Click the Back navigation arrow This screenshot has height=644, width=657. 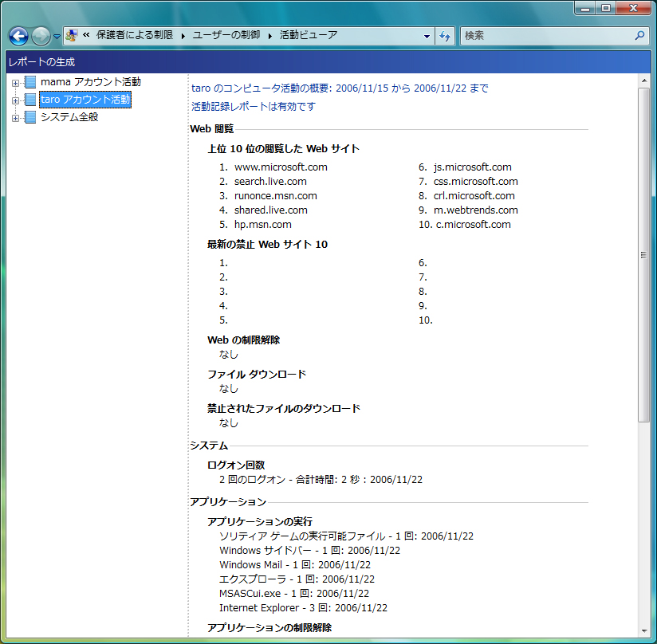coord(19,36)
